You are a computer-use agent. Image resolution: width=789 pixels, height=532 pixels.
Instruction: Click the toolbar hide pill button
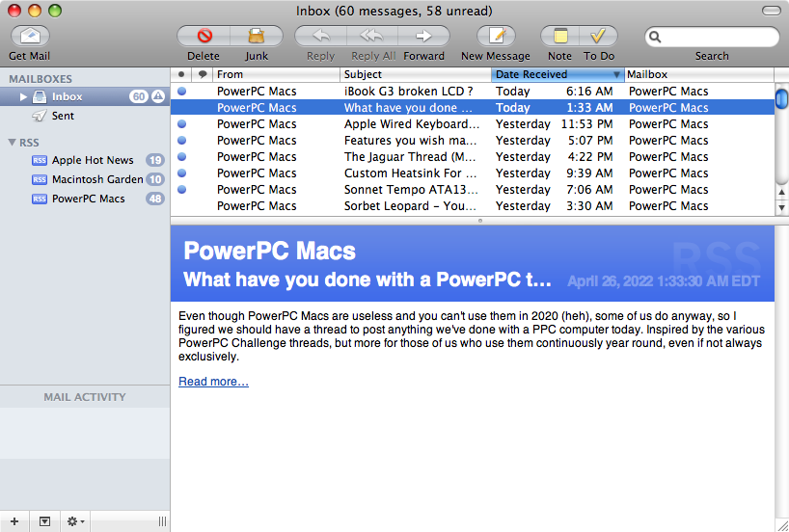coord(772,11)
